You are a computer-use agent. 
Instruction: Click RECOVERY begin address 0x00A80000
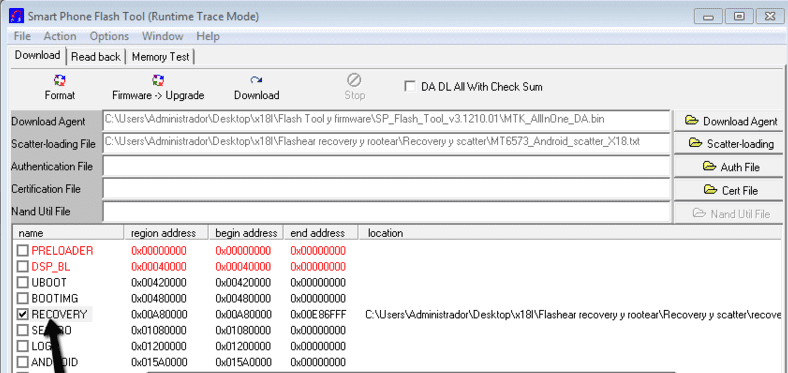[243, 315]
